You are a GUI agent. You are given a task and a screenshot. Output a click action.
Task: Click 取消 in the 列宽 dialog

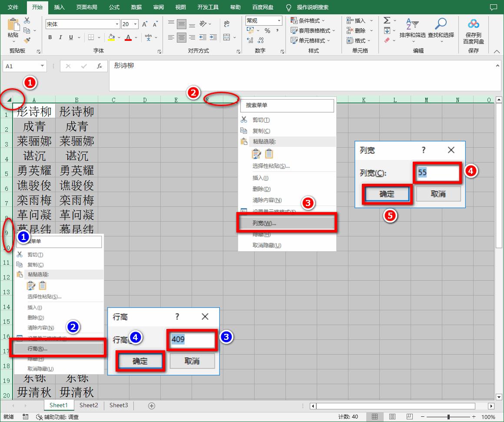tap(438, 194)
